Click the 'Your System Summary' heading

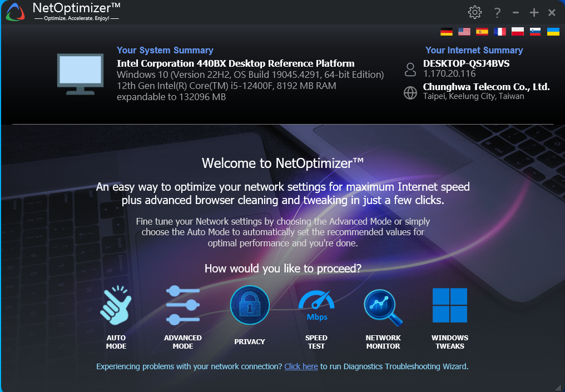[x=165, y=50]
